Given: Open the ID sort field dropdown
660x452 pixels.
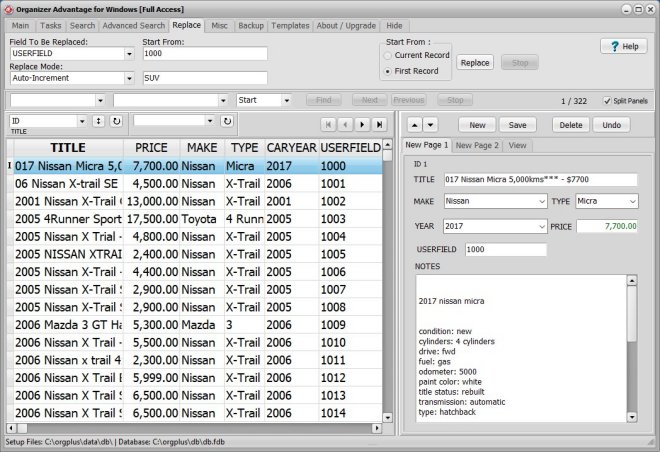Looking at the screenshot, I should tap(82, 121).
